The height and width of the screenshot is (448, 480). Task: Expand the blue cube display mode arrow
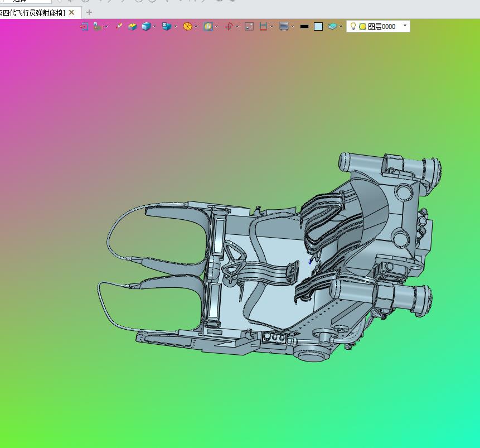click(x=155, y=27)
